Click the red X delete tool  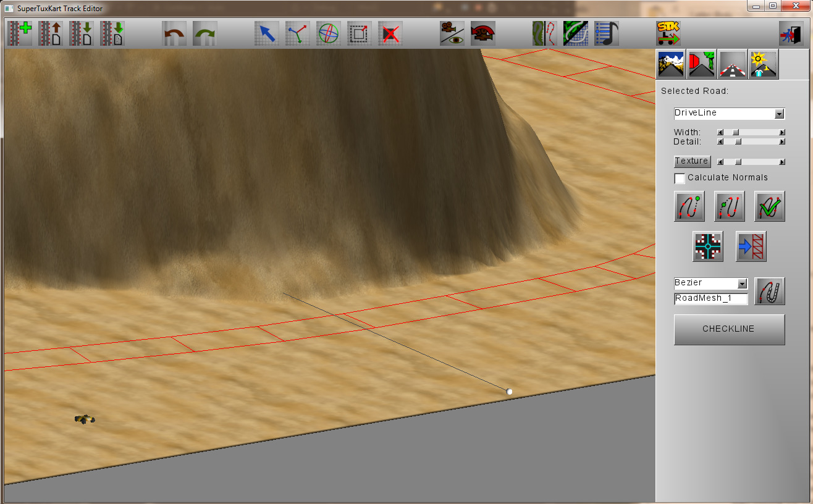[390, 33]
